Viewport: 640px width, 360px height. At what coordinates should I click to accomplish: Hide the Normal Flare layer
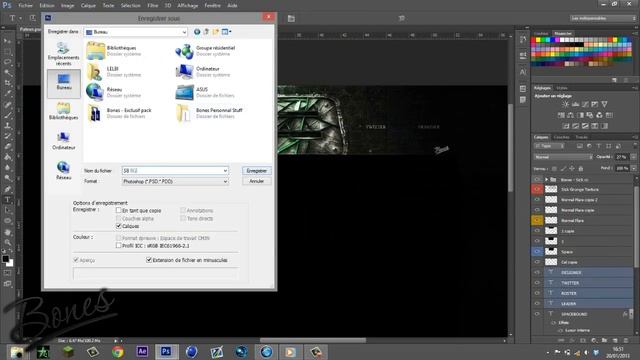point(537,220)
